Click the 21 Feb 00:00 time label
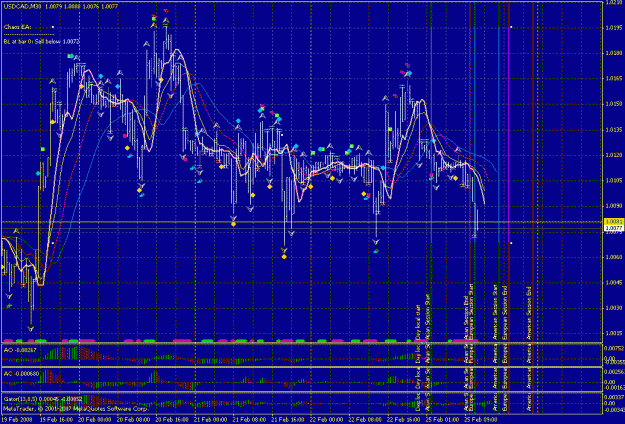This screenshot has width=625, height=424. coord(210,419)
